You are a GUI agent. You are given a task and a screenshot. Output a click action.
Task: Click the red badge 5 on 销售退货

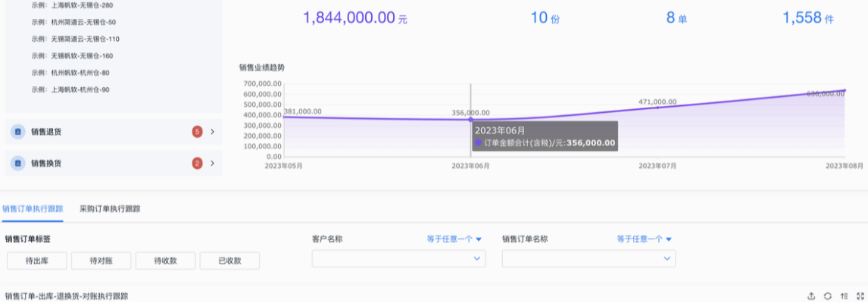coord(198,132)
